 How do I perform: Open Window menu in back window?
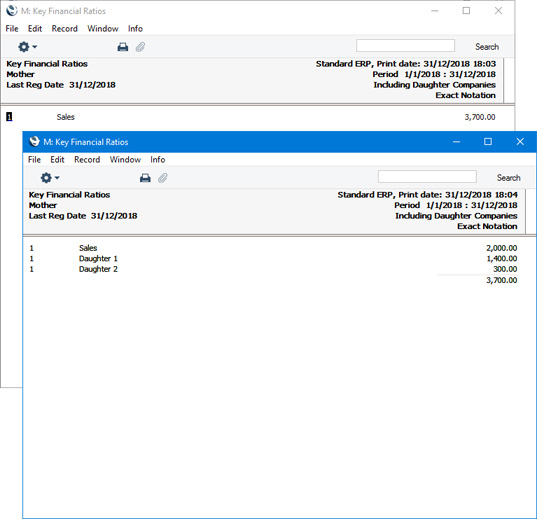pos(103,29)
